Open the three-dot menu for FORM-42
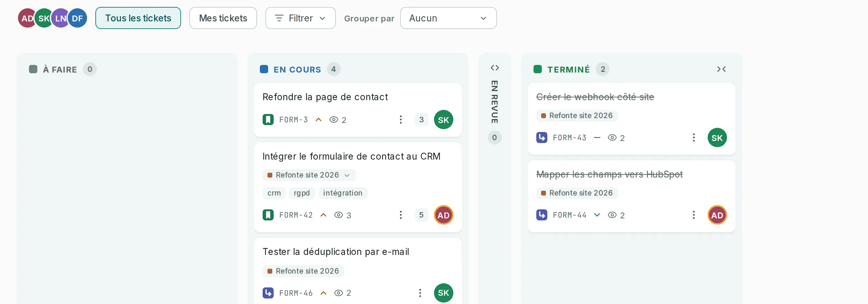Screen dimensions: 868x304 coord(401,215)
